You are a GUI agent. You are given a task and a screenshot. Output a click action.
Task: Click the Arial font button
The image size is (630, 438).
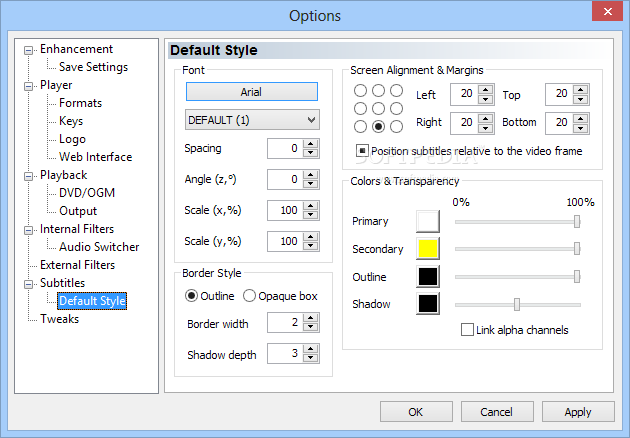click(x=252, y=92)
